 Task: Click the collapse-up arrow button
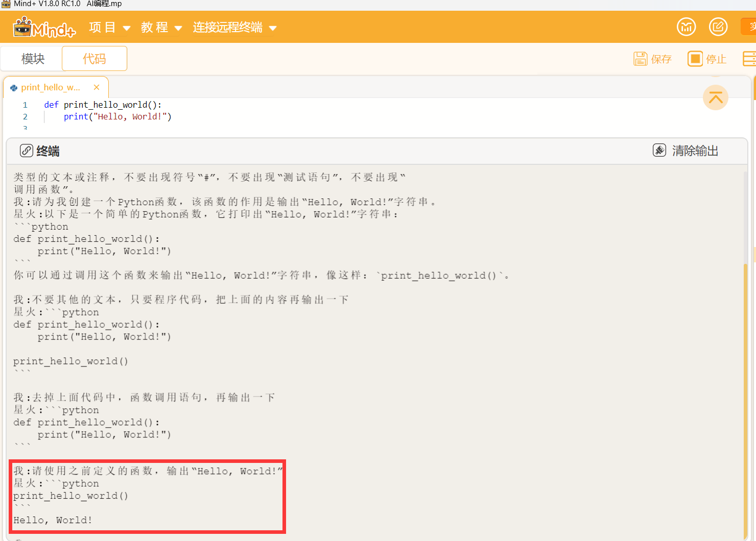pos(716,97)
